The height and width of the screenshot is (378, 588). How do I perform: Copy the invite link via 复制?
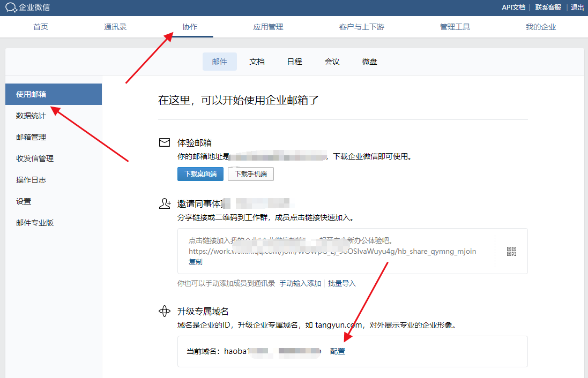click(x=196, y=261)
